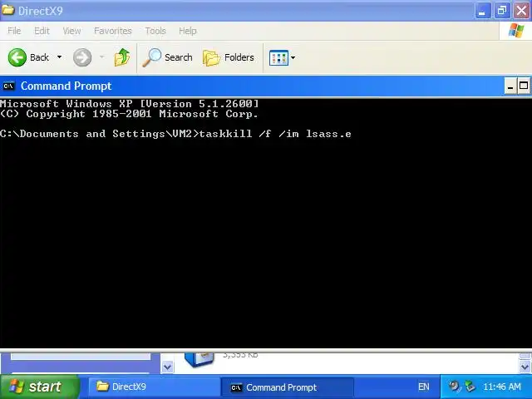Click the Windows flag logo in menu bar
The image size is (532, 399).
coord(515,31)
